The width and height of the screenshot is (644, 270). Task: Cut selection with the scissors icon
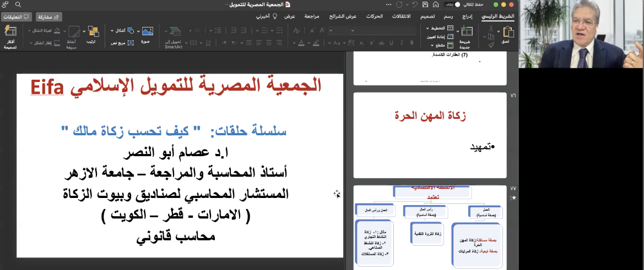tap(491, 28)
